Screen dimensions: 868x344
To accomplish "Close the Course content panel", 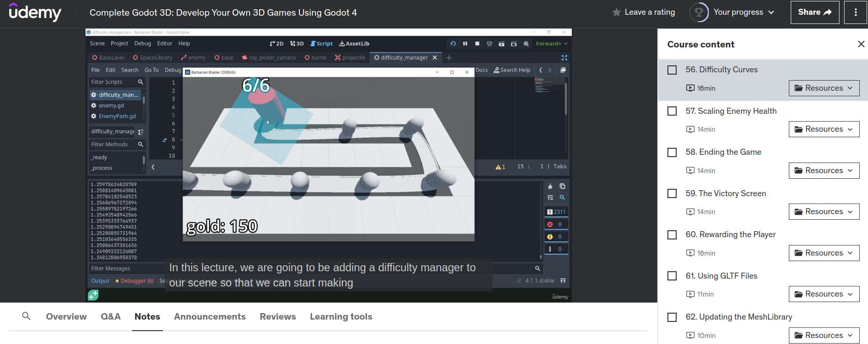I will 861,44.
